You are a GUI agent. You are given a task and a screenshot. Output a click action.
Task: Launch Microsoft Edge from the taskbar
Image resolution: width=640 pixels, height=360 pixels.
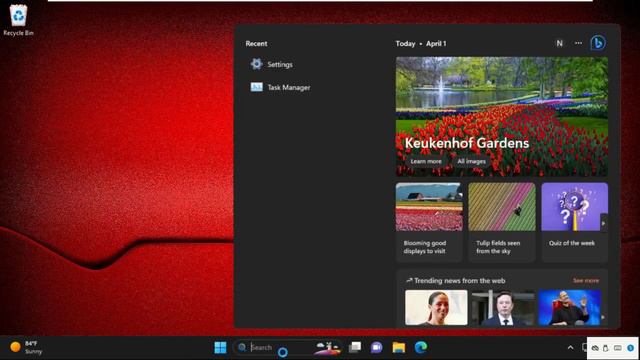pyautogui.click(x=421, y=347)
